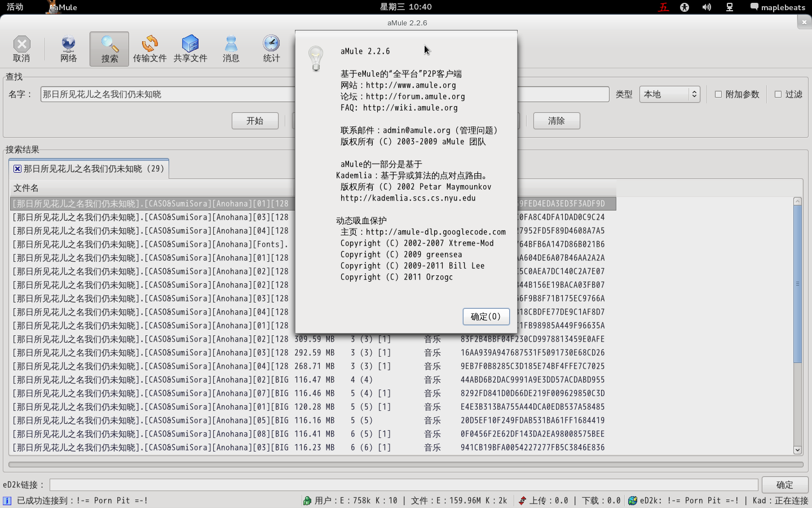
Task: Click the 文件名 column header
Action: click(152, 188)
